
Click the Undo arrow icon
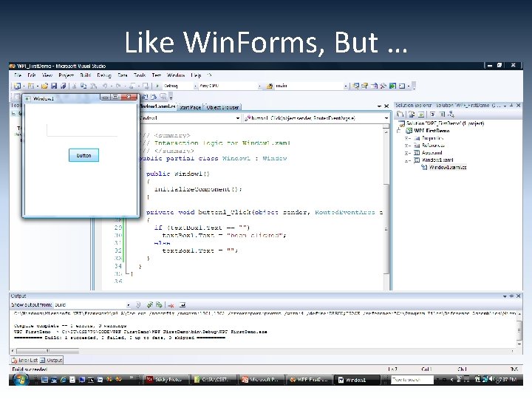(105, 86)
